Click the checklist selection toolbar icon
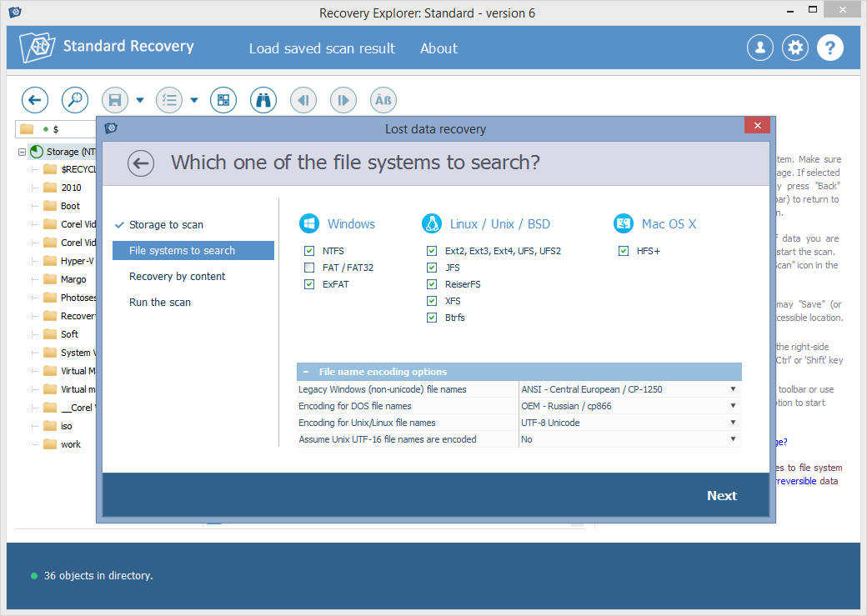Viewport: 867px width, 616px height. pos(169,100)
